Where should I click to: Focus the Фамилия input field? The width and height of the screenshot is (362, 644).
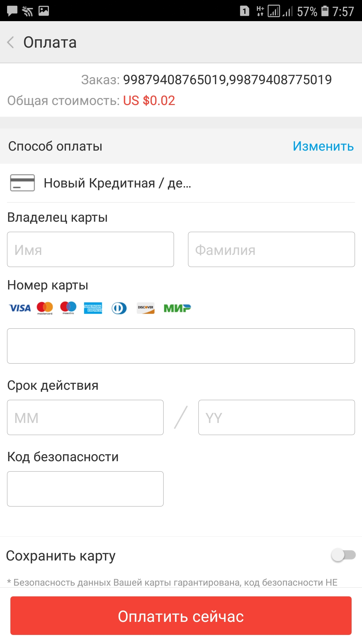click(x=271, y=250)
